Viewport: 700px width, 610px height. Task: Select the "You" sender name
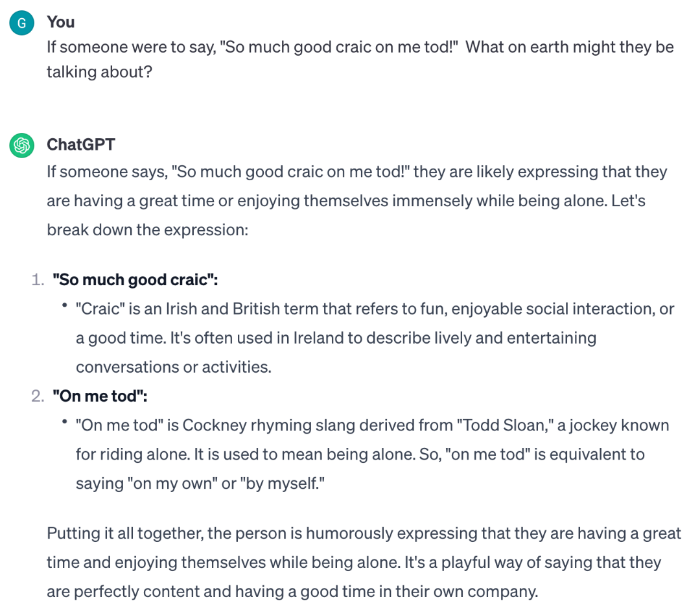coord(61,22)
